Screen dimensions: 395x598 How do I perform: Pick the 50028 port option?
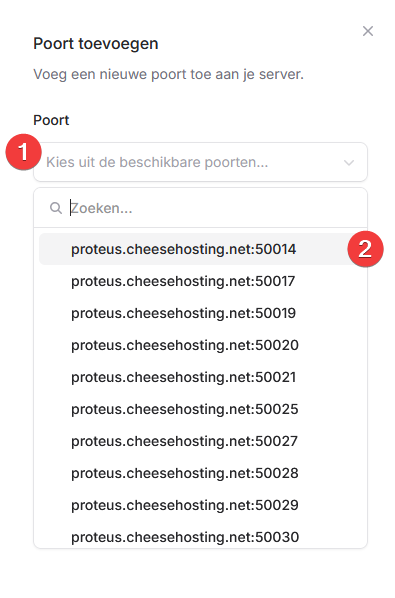pyautogui.click(x=201, y=474)
